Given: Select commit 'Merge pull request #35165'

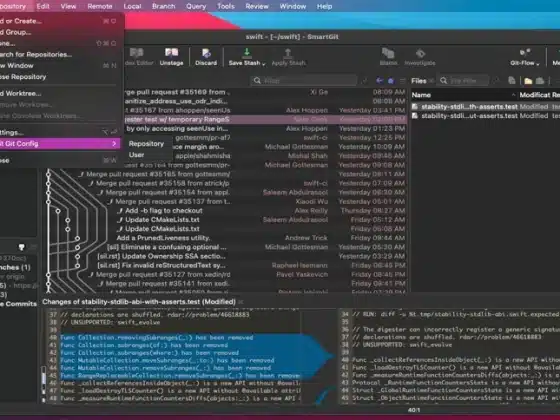Looking at the screenshot, I should (225, 174).
